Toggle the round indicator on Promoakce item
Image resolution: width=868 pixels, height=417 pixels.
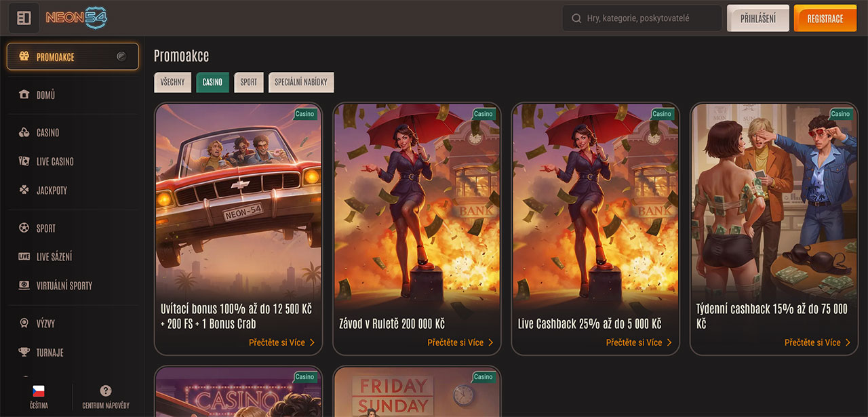pos(121,57)
